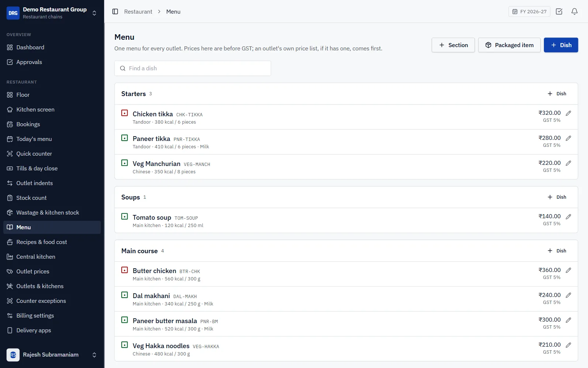The width and height of the screenshot is (588, 368).
Task: Click the Menu breadcrumb label
Action: [x=173, y=11]
